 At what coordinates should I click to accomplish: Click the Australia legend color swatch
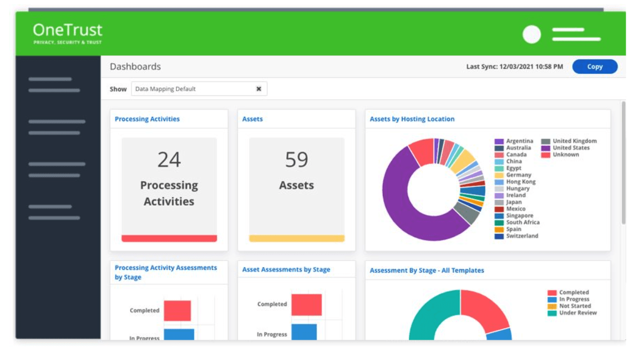click(x=499, y=148)
